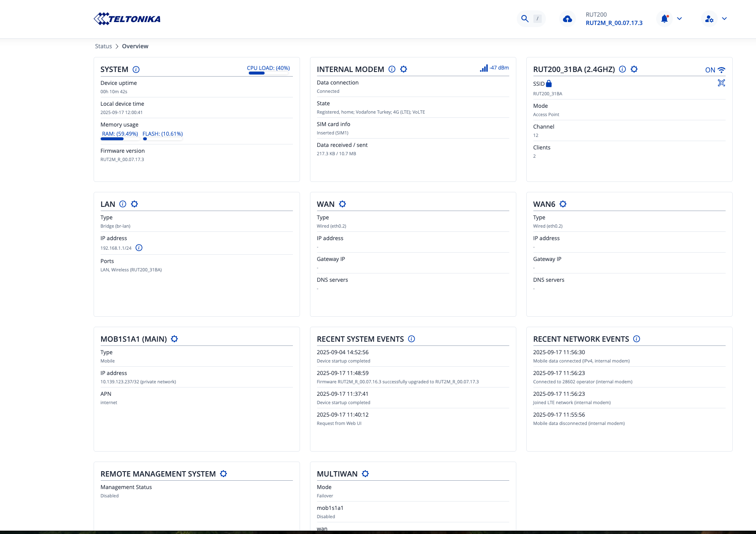Open WAN6 settings gear icon
Viewport: 756px width, 534px height.
(563, 204)
